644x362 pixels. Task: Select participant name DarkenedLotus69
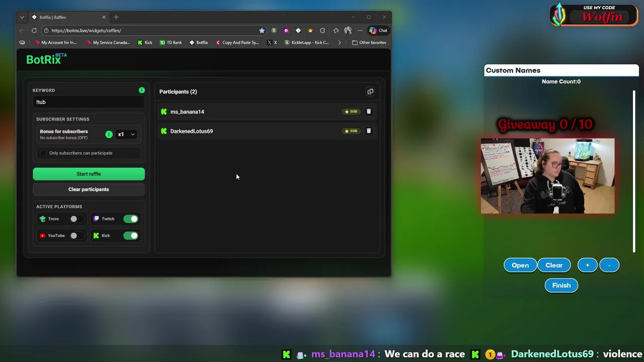[x=192, y=131]
